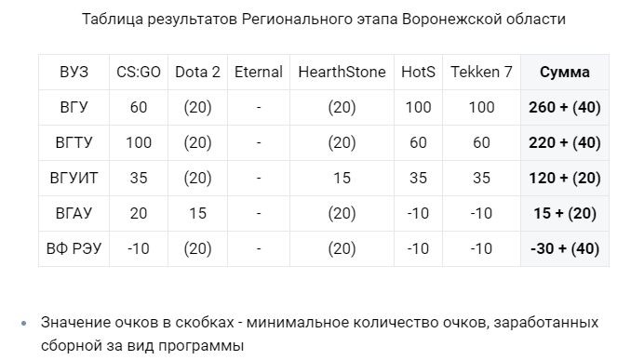
Task: Click the Tekken 7 column header
Action: point(481,73)
